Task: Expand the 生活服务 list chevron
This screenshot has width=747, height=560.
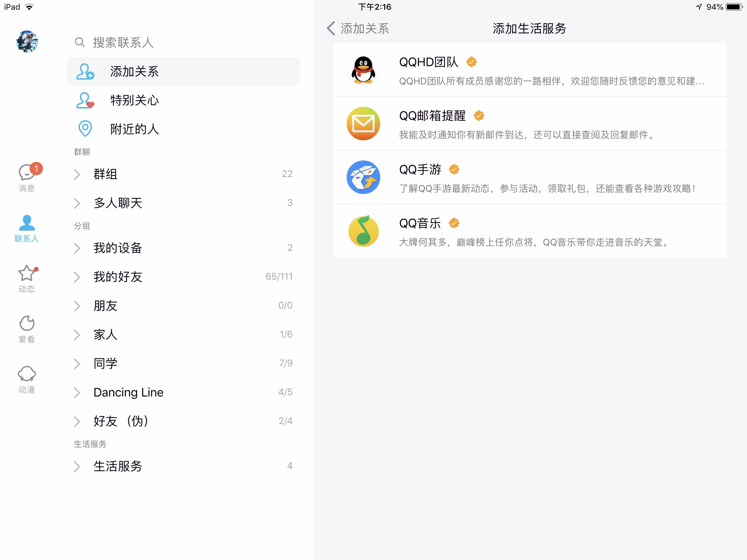Action: point(77,466)
